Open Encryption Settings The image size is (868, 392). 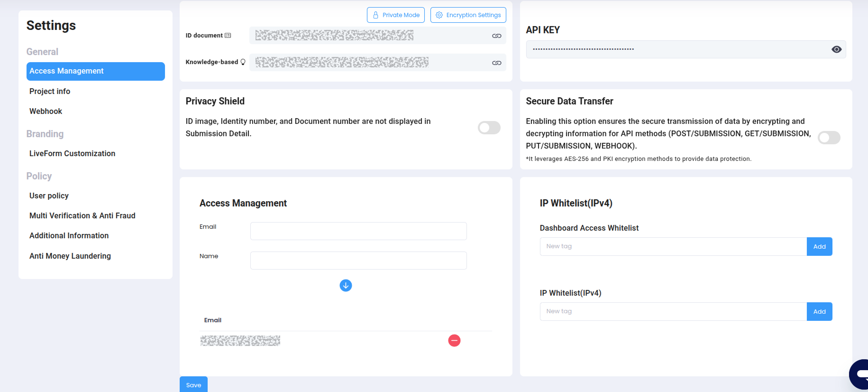468,15
